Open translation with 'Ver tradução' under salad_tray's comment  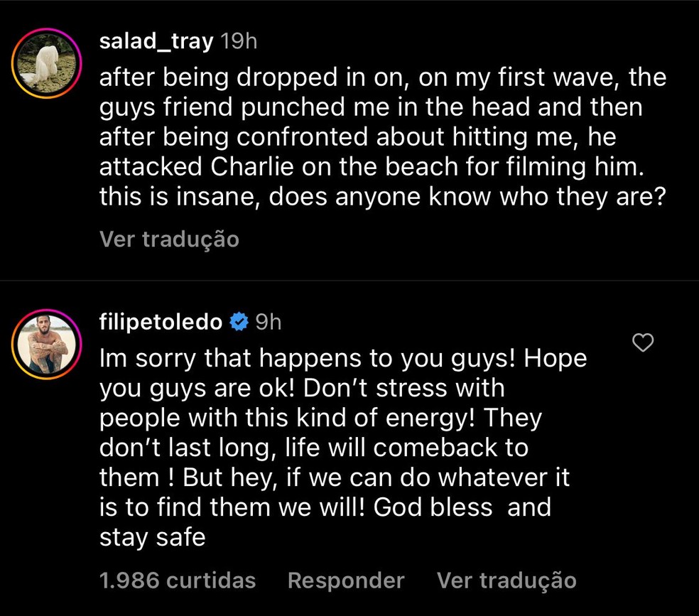(x=168, y=239)
